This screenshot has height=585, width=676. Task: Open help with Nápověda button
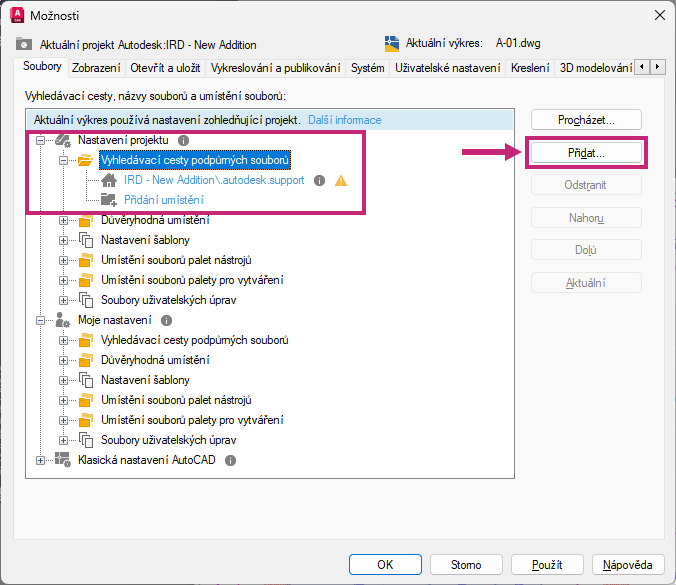click(628, 565)
